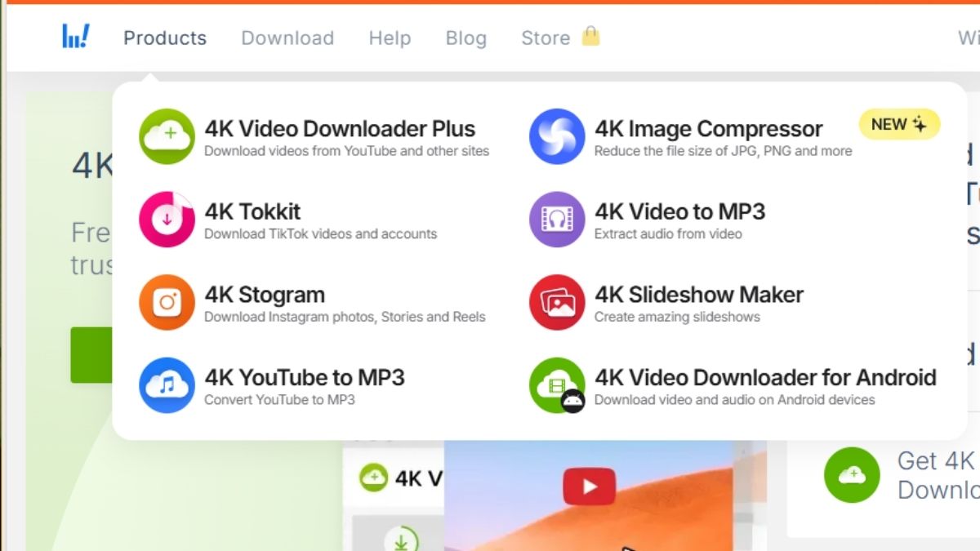Click the 4K Video Downloader for Android icon
Image resolution: width=980 pixels, height=551 pixels.
pos(557,385)
